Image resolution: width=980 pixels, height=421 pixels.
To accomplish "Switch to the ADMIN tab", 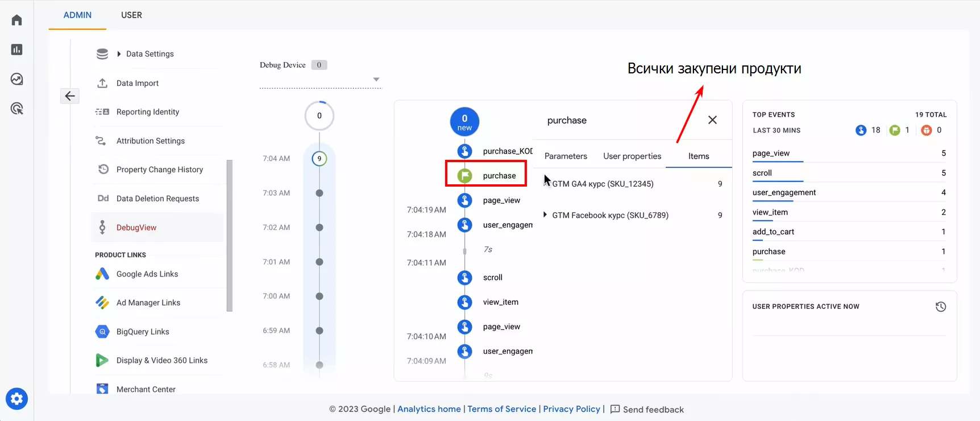I will coord(77,15).
